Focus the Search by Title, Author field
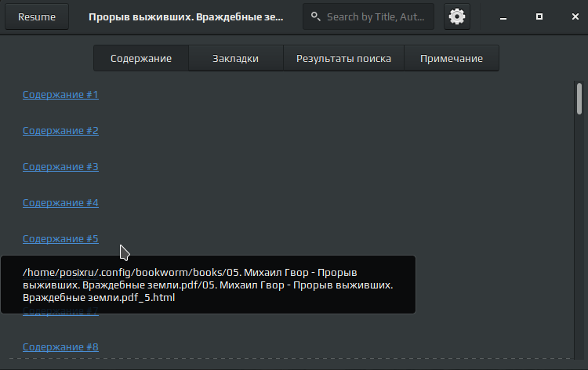This screenshot has width=588, height=370. click(x=368, y=17)
